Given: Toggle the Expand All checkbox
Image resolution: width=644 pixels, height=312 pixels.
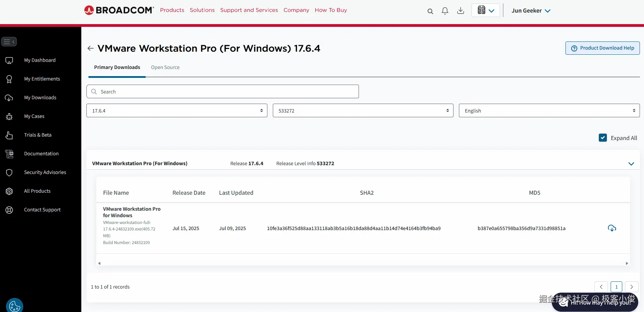Looking at the screenshot, I should point(602,138).
